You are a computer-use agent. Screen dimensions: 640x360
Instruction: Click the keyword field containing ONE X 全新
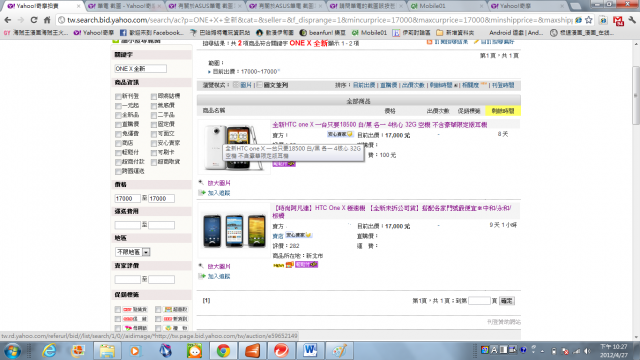coord(140,69)
